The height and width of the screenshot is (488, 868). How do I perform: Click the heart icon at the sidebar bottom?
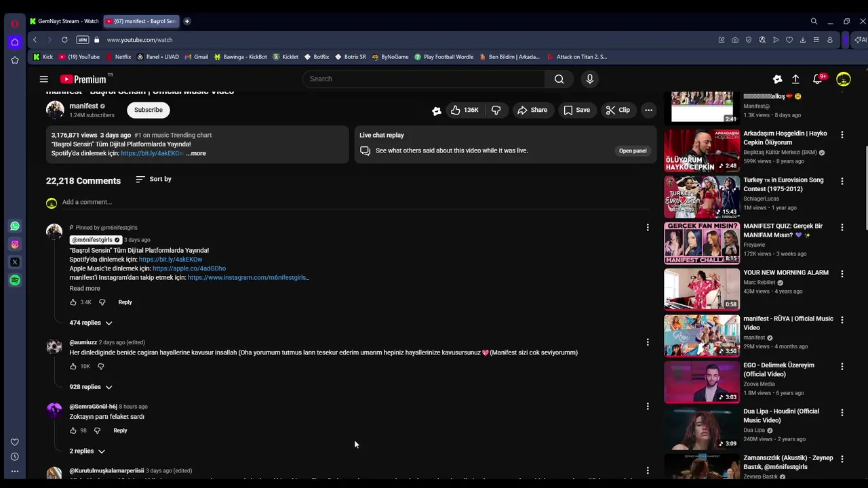[15, 442]
